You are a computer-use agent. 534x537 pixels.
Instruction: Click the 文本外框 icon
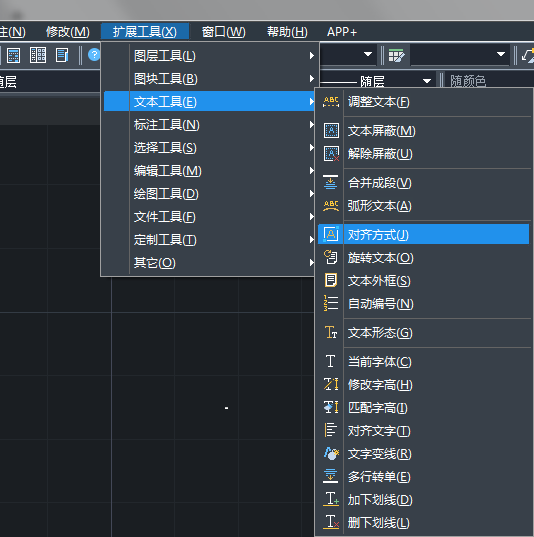(331, 280)
